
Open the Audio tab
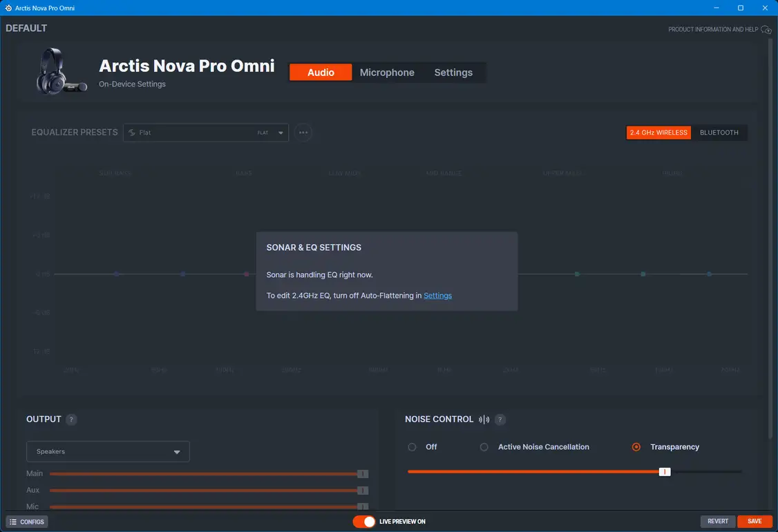(321, 73)
